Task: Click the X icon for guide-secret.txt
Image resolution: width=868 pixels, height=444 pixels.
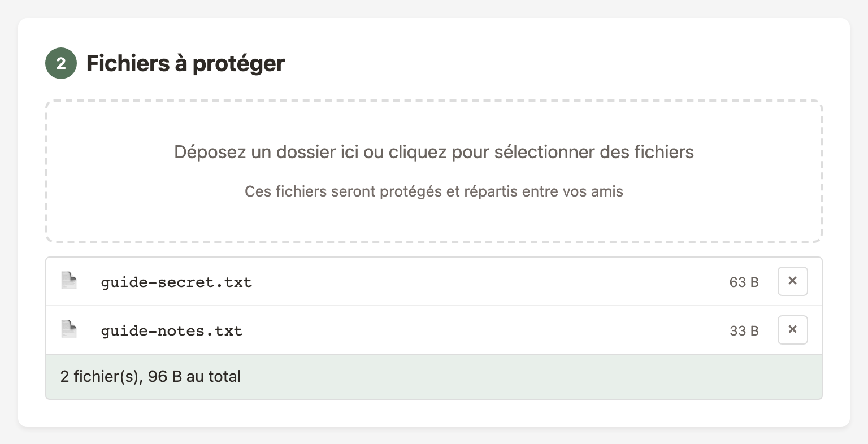Action: click(792, 281)
